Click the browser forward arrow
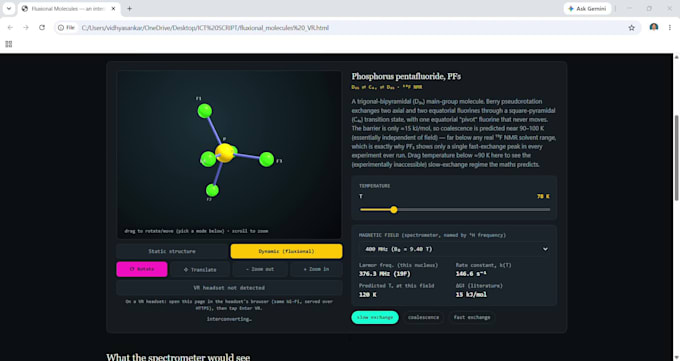 (26, 27)
